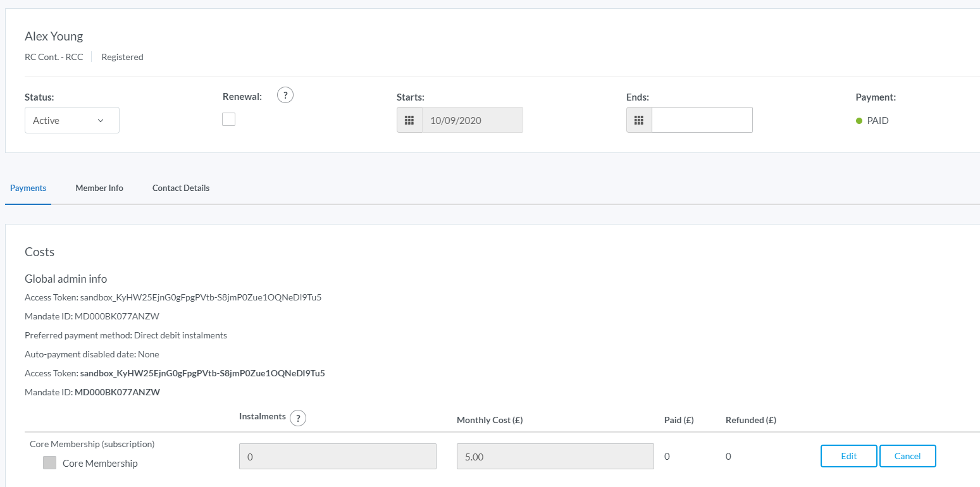Go to the Contact Details tab
This screenshot has height=487, width=980.
point(181,188)
